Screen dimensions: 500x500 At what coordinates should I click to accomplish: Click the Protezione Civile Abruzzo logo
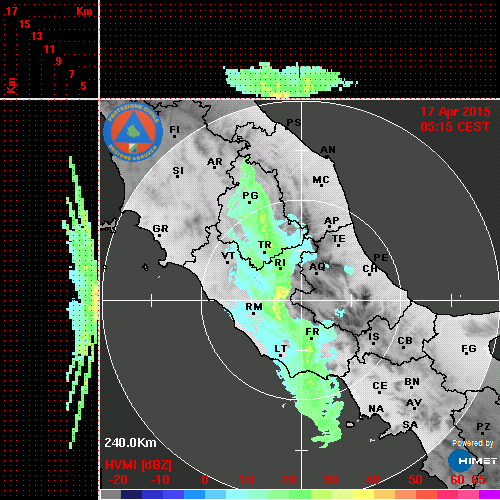(x=133, y=132)
